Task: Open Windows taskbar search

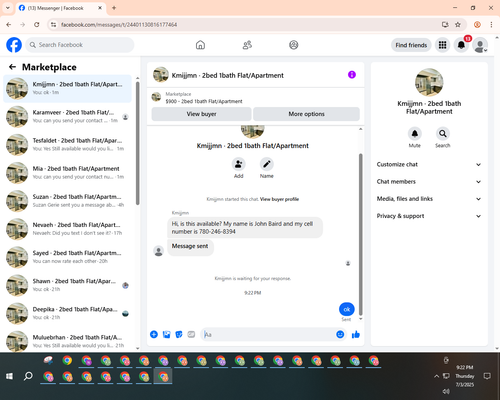Action: coord(28,376)
